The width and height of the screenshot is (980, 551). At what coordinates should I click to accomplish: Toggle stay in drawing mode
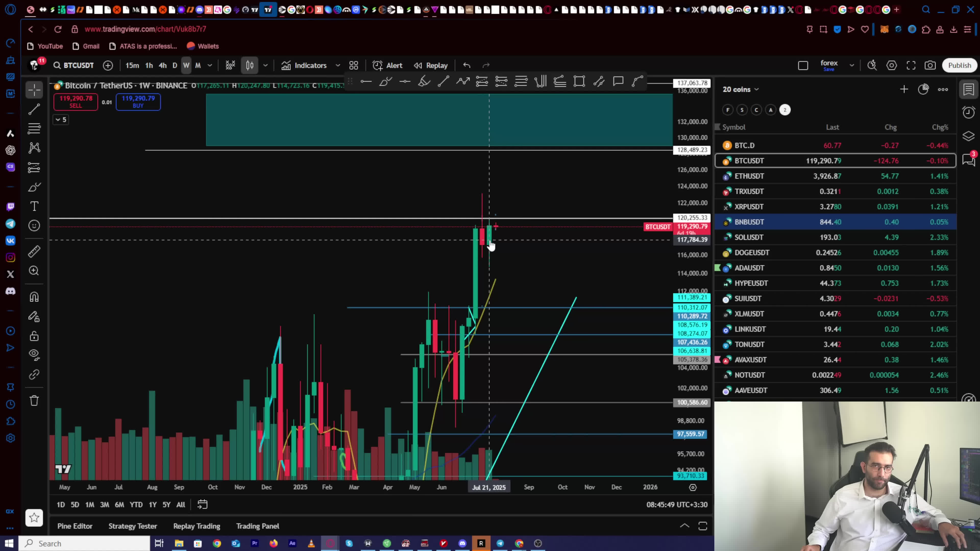tap(34, 316)
